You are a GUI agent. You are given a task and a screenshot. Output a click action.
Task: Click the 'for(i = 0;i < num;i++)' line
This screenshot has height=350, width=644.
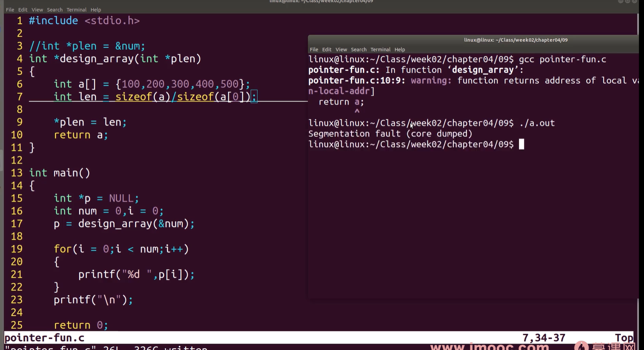121,249
